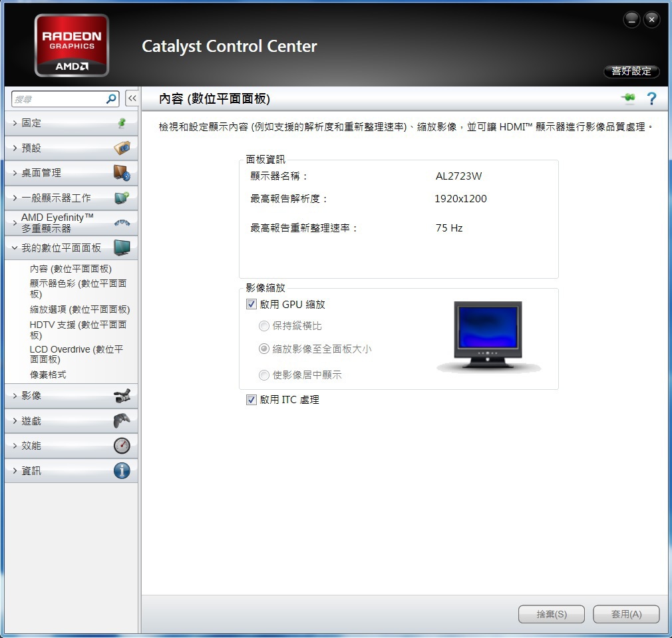Viewport: 672px width, 638px height.
Task: Click the monitor scaling preview image
Action: click(488, 336)
